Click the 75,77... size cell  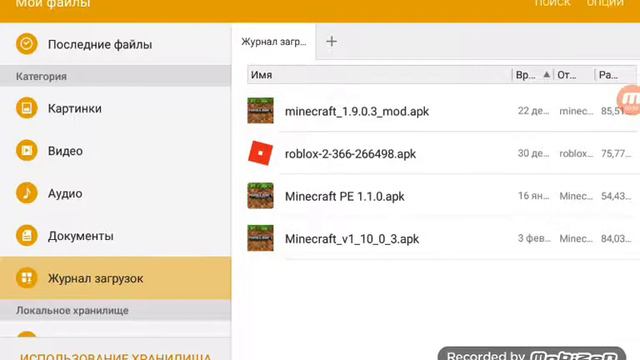tap(616, 153)
